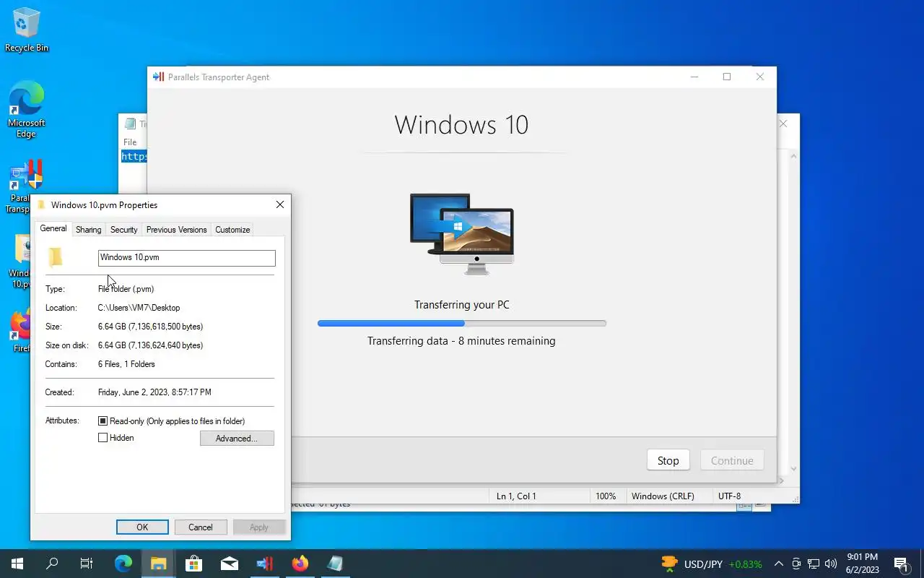Click folder icon in Properties dialog
The image size is (924, 578).
point(56,257)
